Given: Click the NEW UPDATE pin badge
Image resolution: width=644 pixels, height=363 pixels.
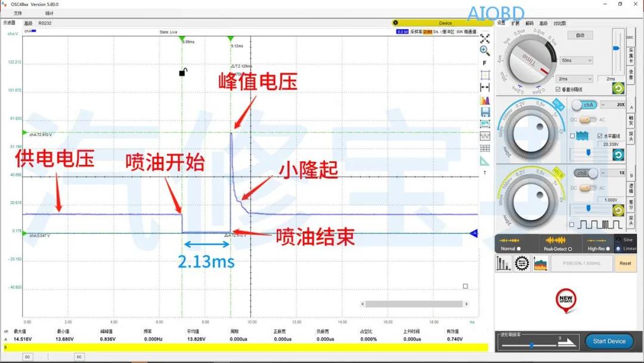Looking at the screenshot, I should pos(566,300).
